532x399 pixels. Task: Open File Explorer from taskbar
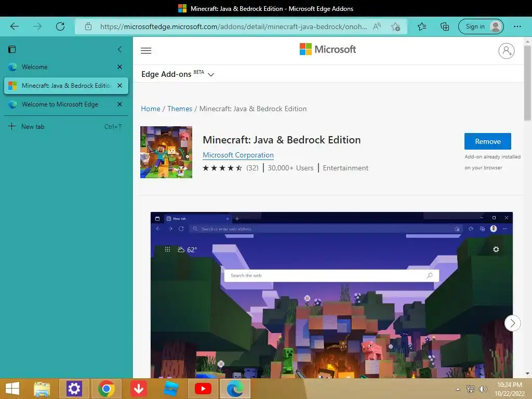pos(42,389)
